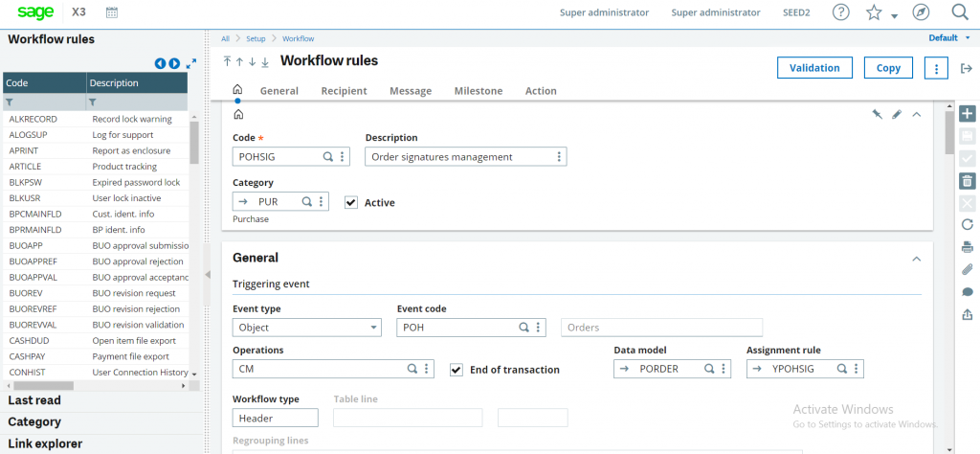Click the Workflow breadcrumb link
The image size is (980, 454).
point(299,38)
